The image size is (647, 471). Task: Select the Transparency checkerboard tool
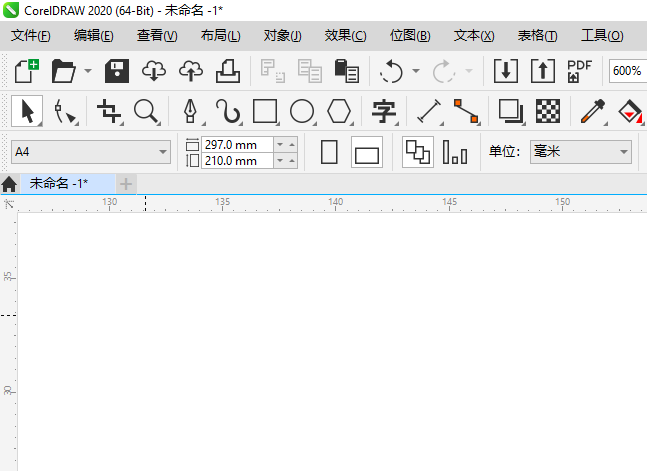coord(548,111)
